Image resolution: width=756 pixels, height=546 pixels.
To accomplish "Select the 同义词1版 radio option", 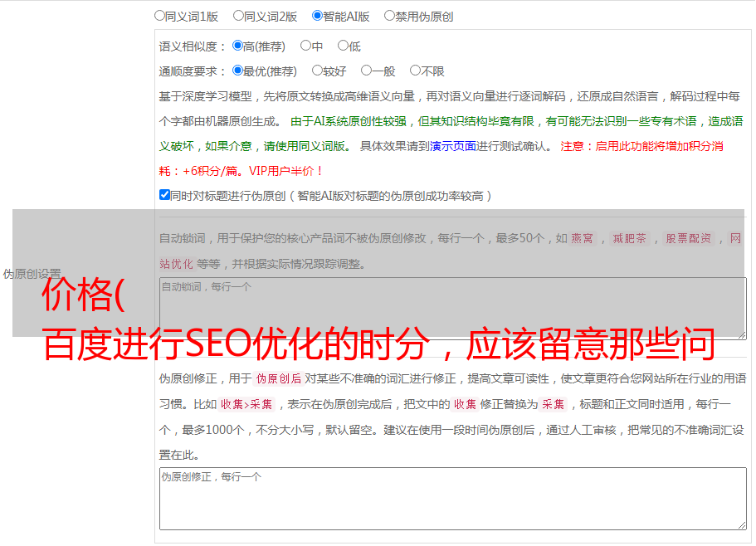I will pyautogui.click(x=159, y=16).
